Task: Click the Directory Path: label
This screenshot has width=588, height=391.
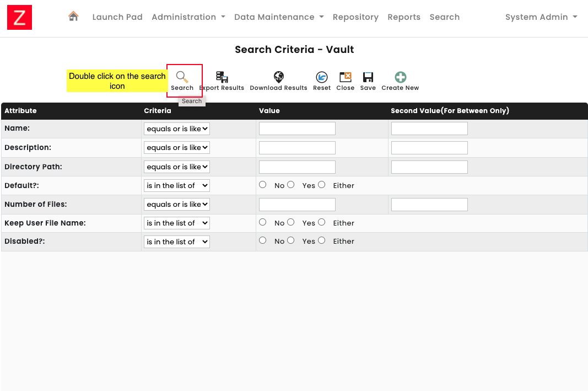Action: [34, 167]
